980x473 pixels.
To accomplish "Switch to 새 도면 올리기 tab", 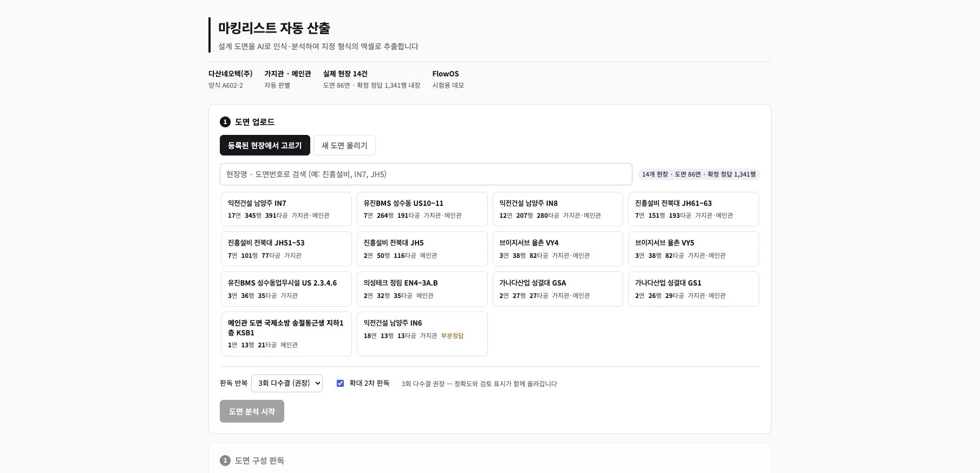I will click(344, 145).
